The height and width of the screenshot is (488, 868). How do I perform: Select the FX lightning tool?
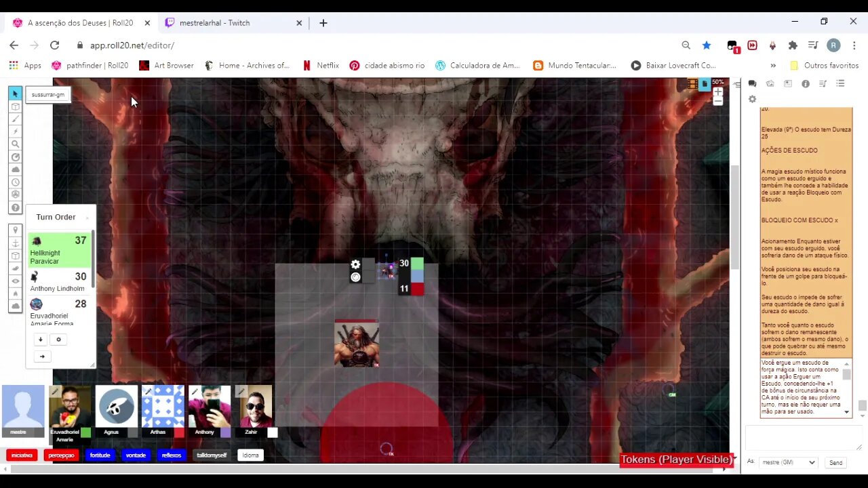click(15, 131)
